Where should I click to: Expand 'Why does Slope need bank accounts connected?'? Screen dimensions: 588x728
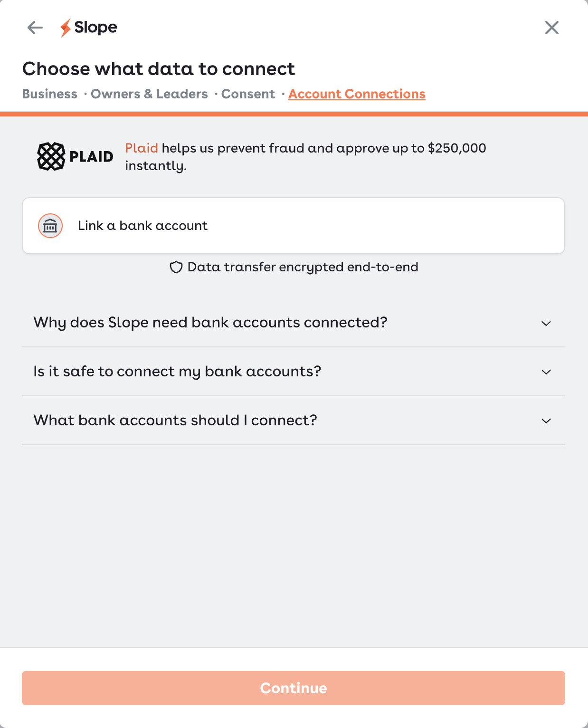point(210,323)
